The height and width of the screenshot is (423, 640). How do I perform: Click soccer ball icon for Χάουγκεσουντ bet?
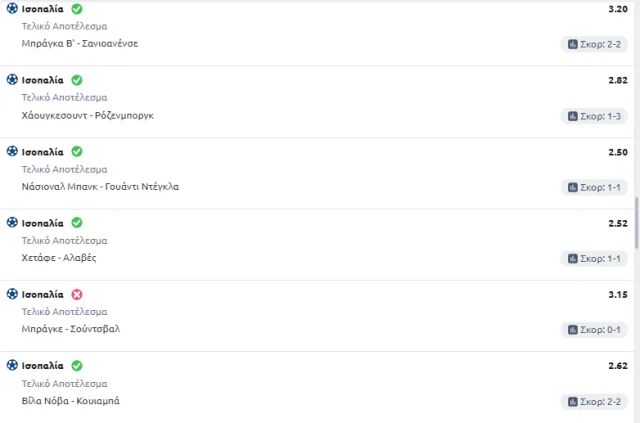(12, 79)
